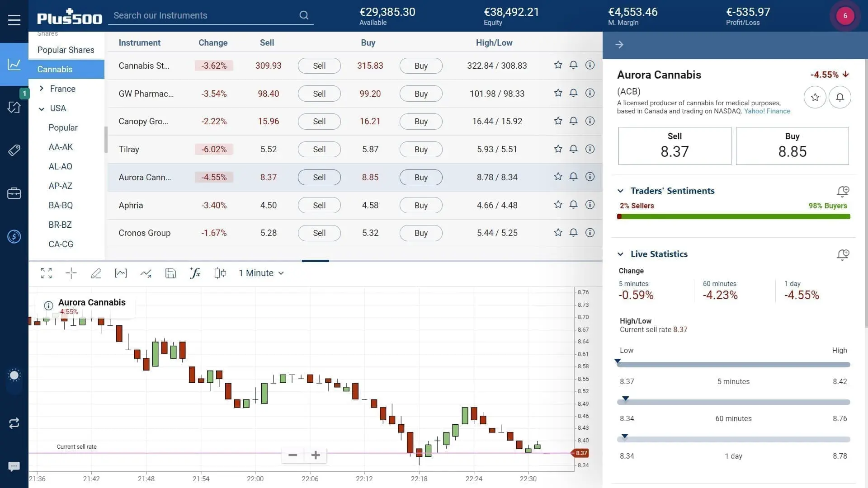Open the orders tag sidebar icon

14,150
